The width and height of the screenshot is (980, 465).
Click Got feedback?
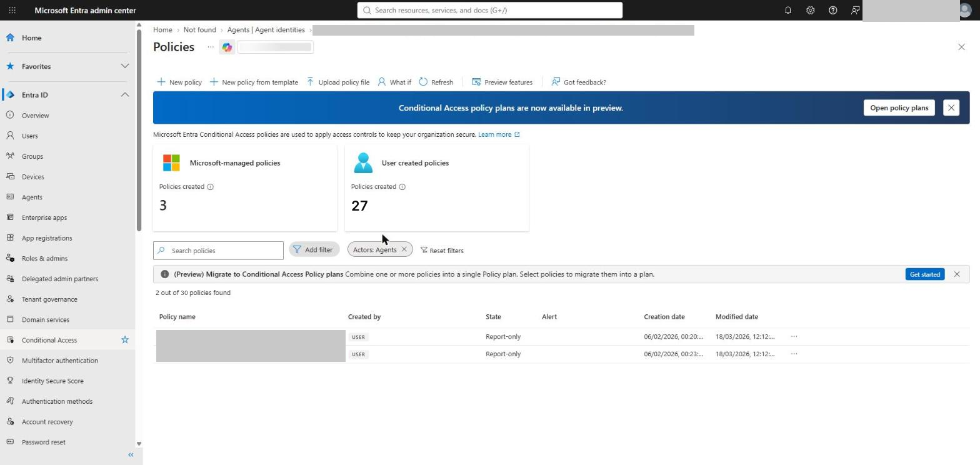579,82
